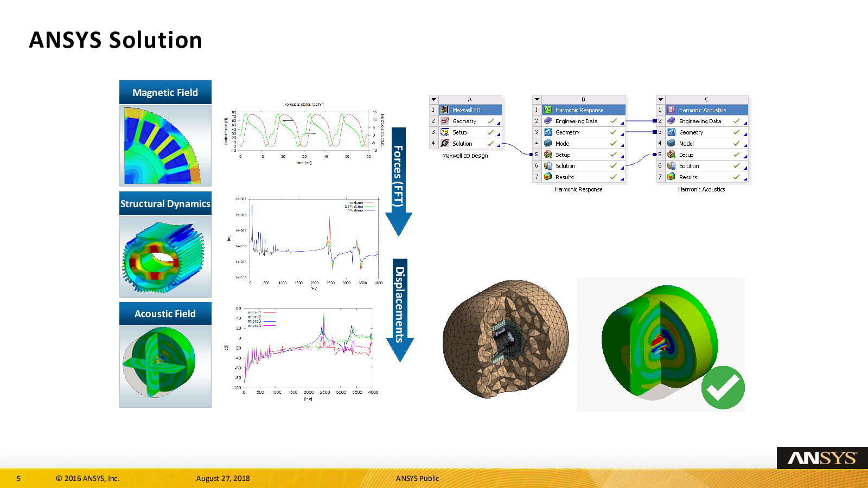This screenshot has height=488, width=868.
Task: Click Engineering Data book icon in Harmonic Acoustics
Action: click(672, 121)
